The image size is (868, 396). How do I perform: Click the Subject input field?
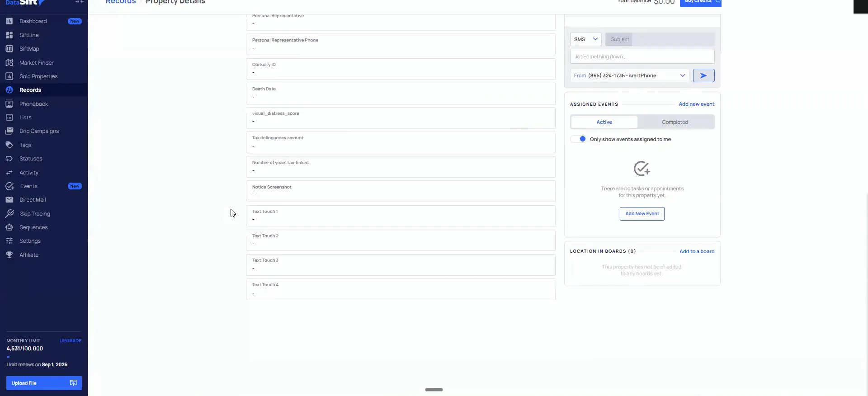[660, 39]
